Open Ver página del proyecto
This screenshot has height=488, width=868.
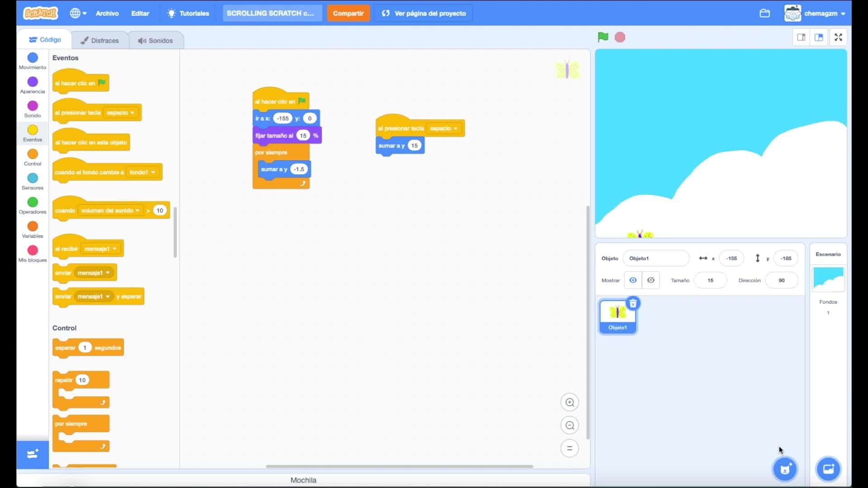tap(424, 14)
